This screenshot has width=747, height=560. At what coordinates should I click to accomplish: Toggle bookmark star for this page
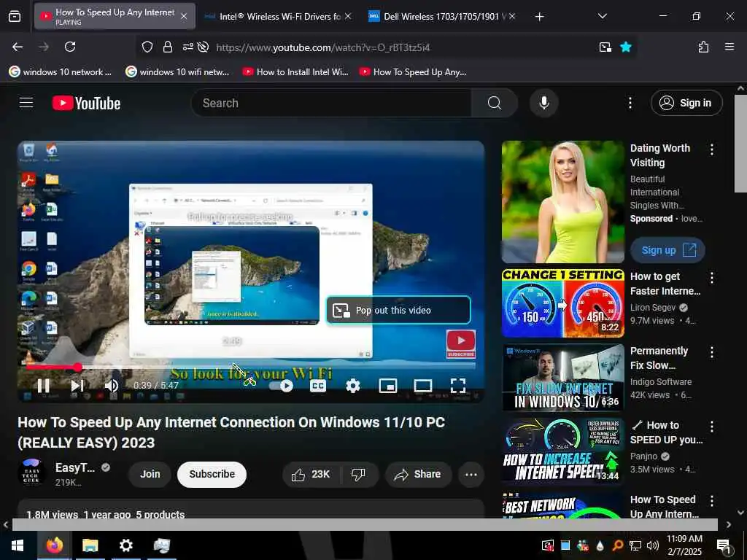pos(625,47)
